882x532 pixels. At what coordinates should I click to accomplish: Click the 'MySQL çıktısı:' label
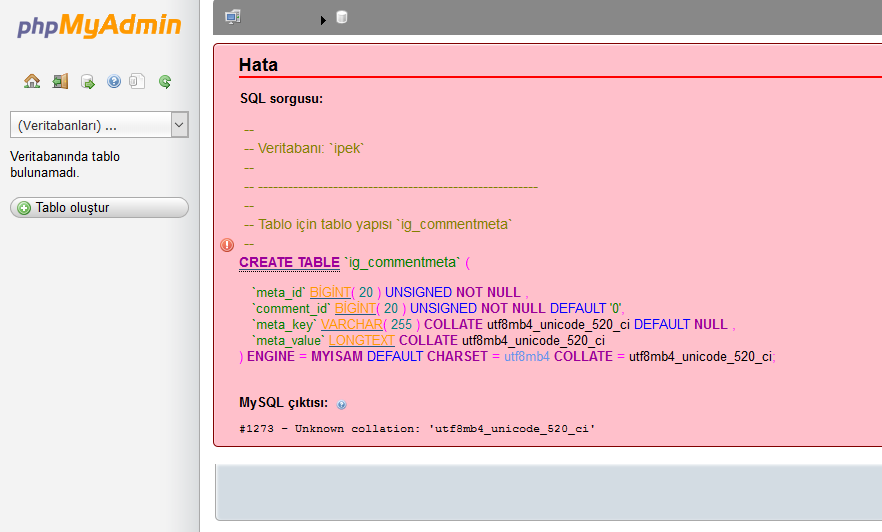284,403
